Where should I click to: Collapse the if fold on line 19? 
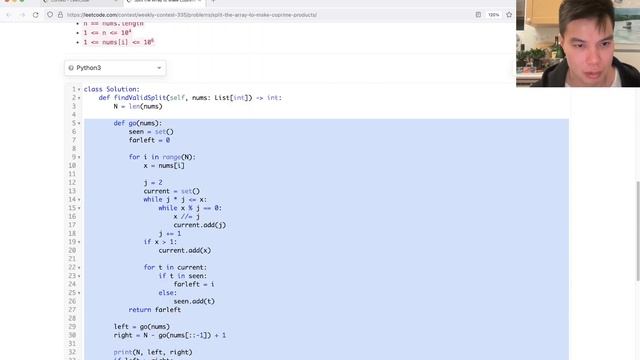click(79, 242)
